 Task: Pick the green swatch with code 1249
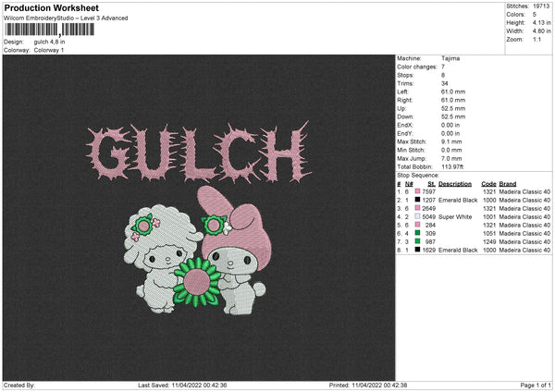pyautogui.click(x=418, y=241)
